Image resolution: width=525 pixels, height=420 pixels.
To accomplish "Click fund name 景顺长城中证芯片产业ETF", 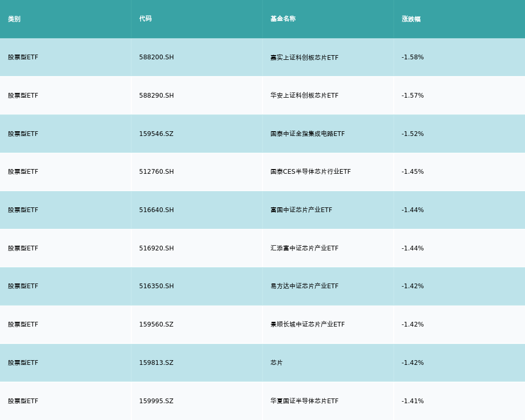I will click(x=307, y=324).
